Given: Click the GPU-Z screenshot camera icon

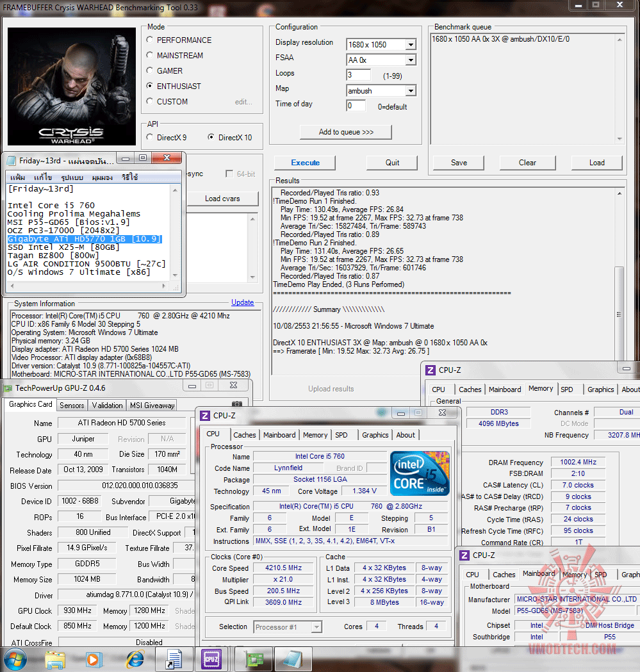Looking at the screenshot, I should tap(236, 404).
